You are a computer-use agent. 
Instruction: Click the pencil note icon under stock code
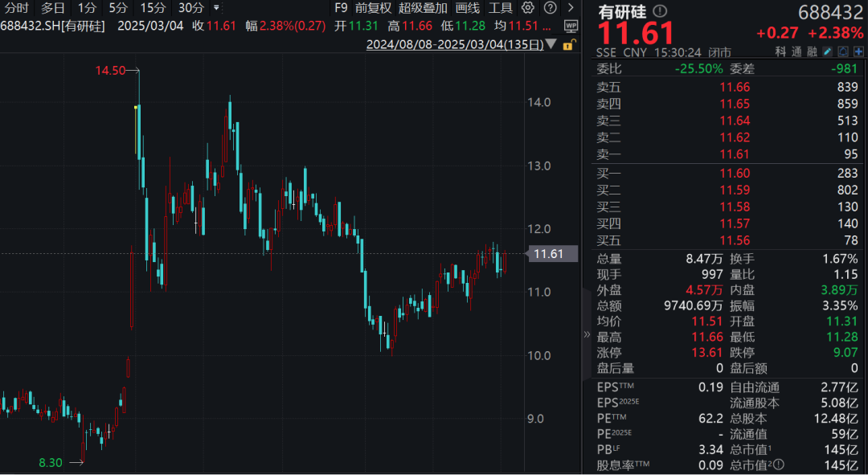828,51
